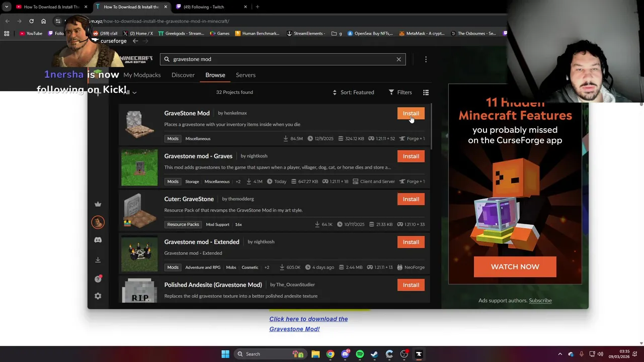Open the three-dot options menu in CurseForge
This screenshot has width=644, height=362.
point(426,59)
